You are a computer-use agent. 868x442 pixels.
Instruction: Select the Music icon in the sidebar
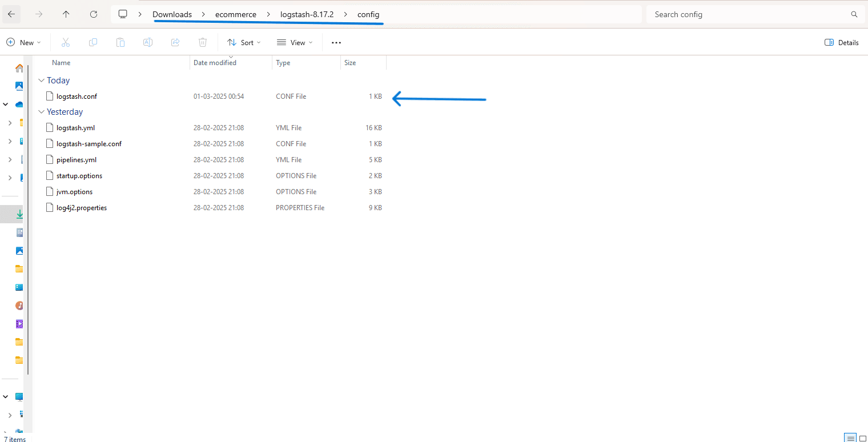pyautogui.click(x=19, y=306)
